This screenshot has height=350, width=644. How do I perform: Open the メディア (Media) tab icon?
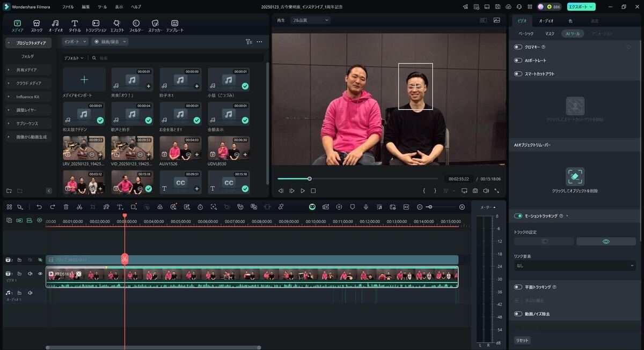[17, 24]
